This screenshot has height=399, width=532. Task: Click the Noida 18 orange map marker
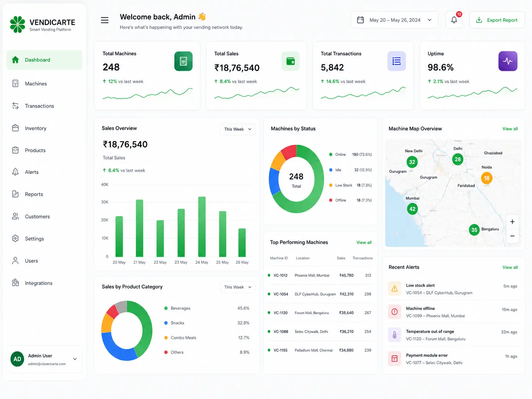click(486, 178)
